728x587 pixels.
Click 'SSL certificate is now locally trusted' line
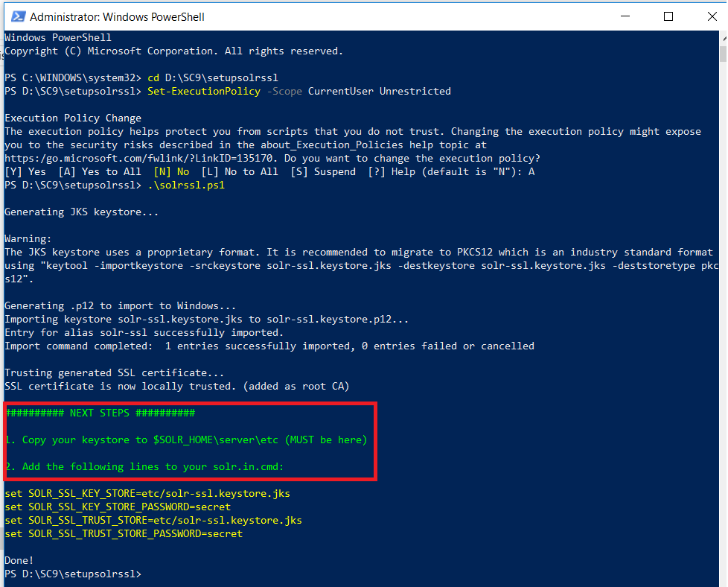pyautogui.click(x=177, y=386)
